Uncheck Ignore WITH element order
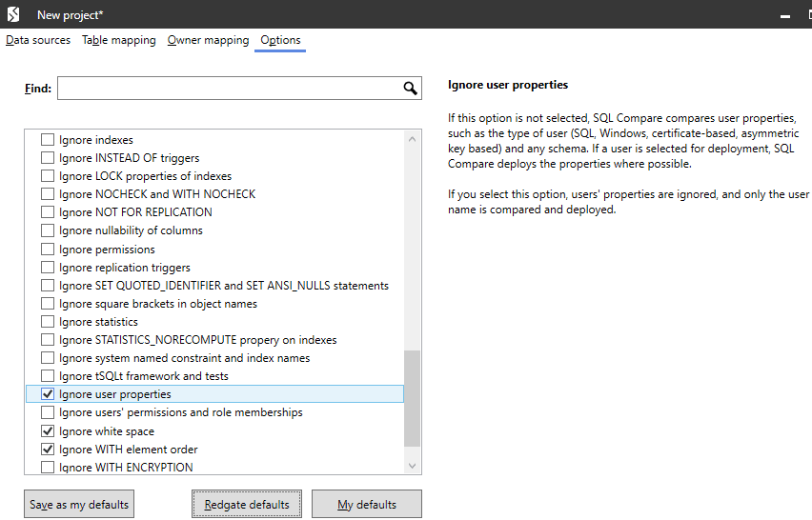Screen dimensions: 812x520 click(x=48, y=450)
